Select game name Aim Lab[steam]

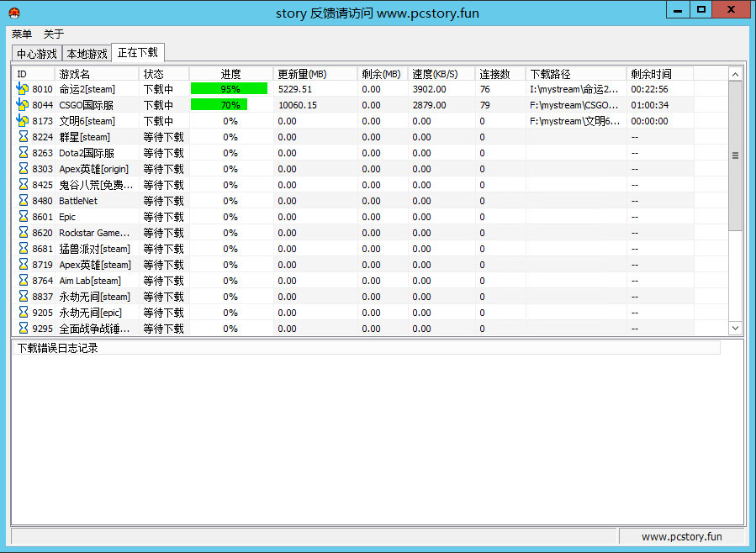point(90,281)
